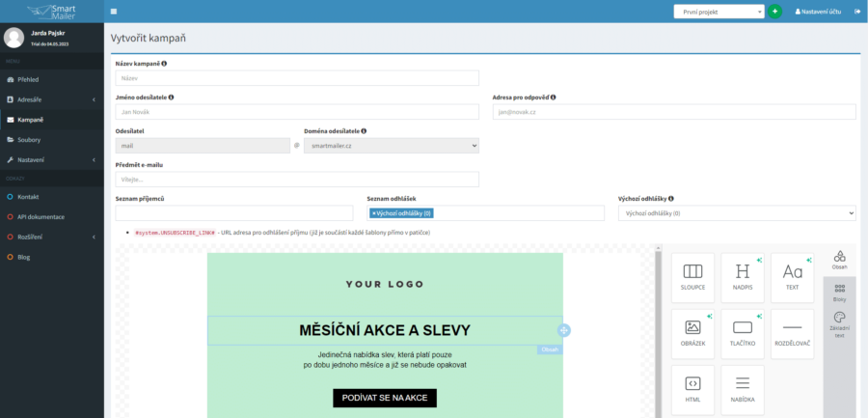Expand the Adresáře sidebar menu

(52, 99)
